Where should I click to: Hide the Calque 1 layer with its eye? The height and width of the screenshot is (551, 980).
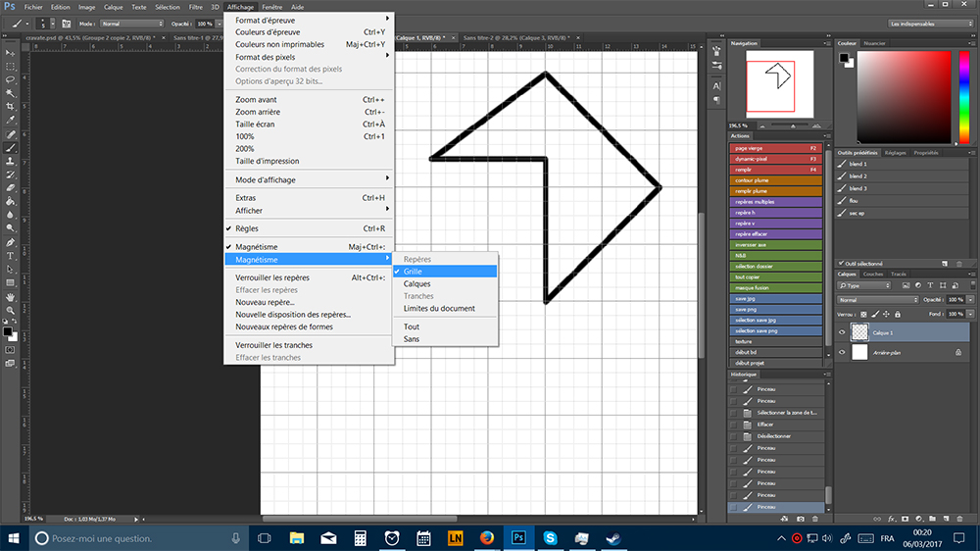[842, 332]
